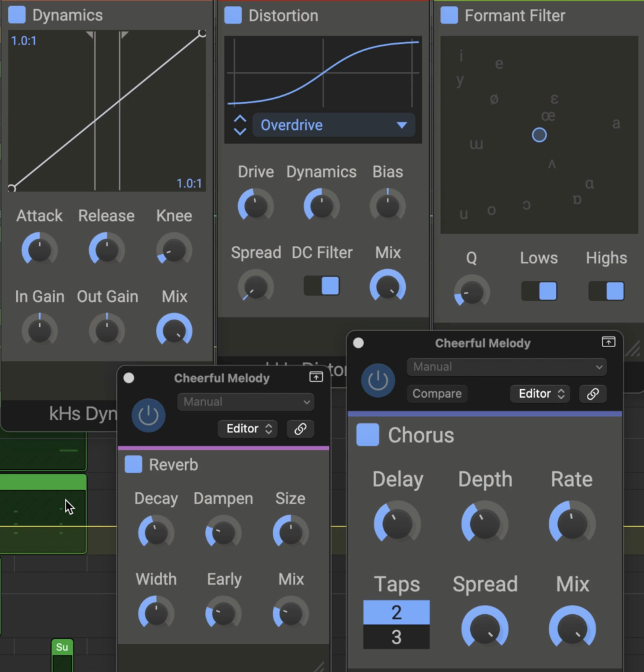Image resolution: width=644 pixels, height=672 pixels.
Task: Click the Reverb Width knob
Action: coord(156,614)
